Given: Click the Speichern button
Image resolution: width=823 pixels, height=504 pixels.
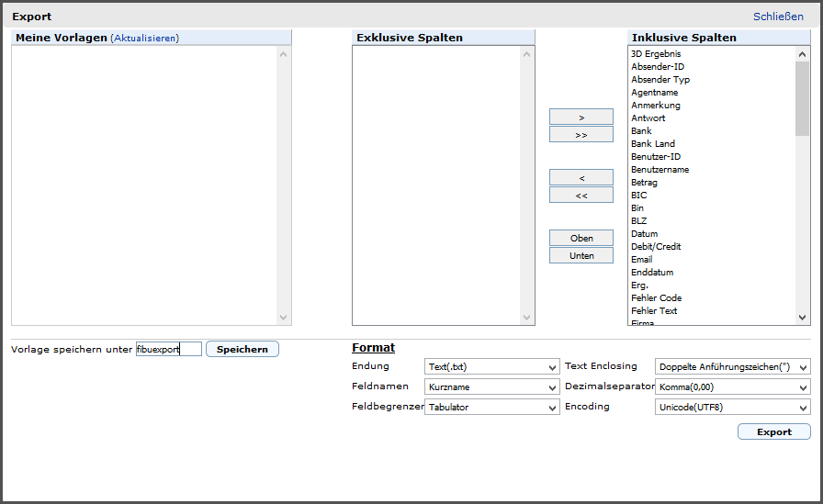Looking at the screenshot, I should coord(242,349).
